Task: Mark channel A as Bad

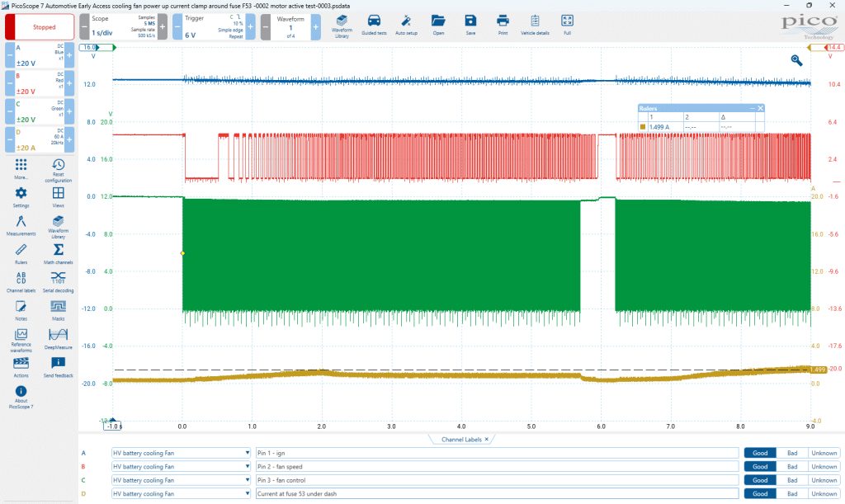Action: 791,453
